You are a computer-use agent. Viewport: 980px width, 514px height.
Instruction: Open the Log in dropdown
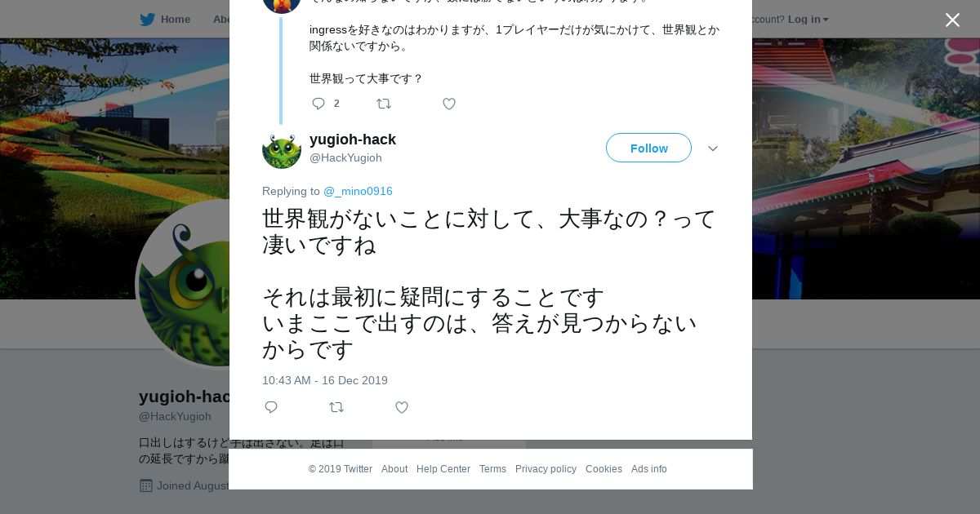point(808,20)
